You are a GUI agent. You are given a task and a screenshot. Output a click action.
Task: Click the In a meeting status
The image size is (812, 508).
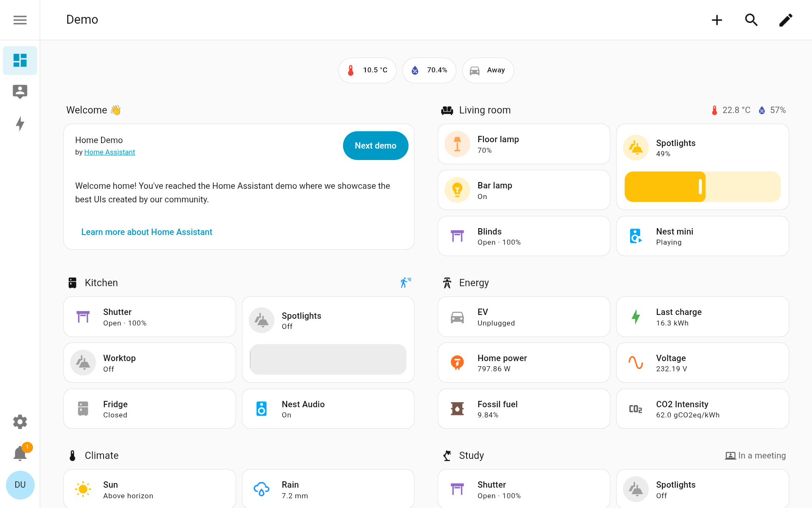755,456
